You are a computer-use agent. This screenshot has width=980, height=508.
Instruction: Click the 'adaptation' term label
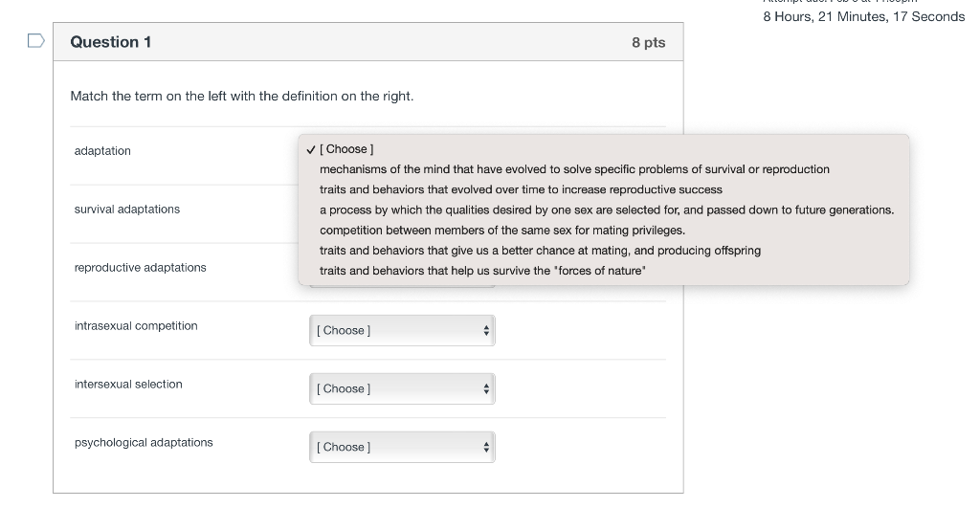tap(102, 151)
